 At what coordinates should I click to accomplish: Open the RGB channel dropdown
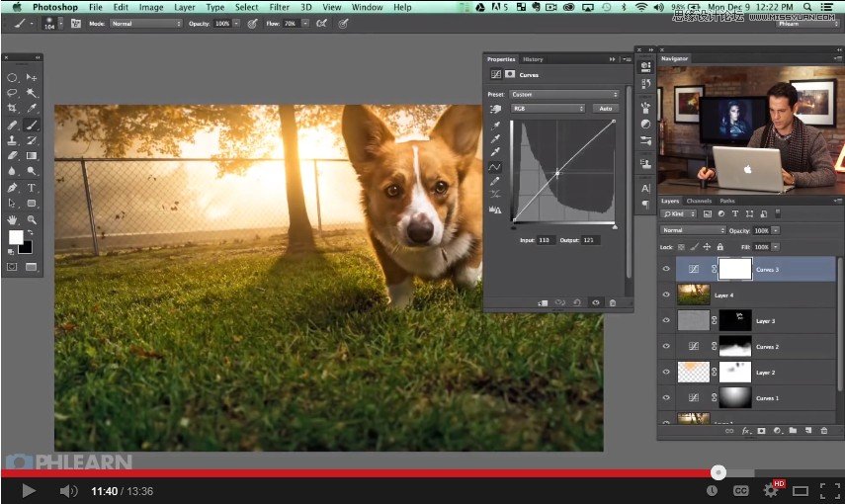click(547, 109)
